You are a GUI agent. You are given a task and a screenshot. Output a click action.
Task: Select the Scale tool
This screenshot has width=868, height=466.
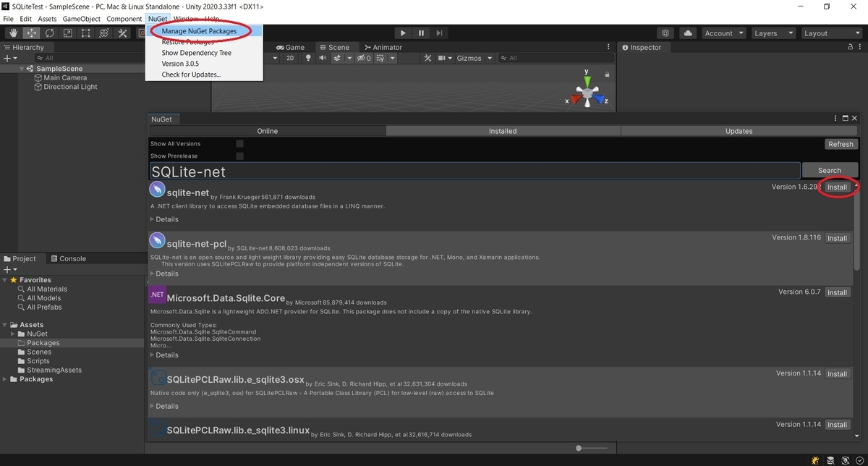pos(67,33)
